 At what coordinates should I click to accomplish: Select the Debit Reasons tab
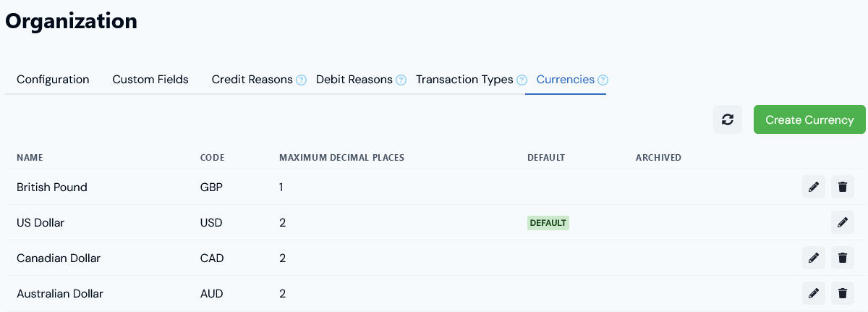(x=354, y=80)
